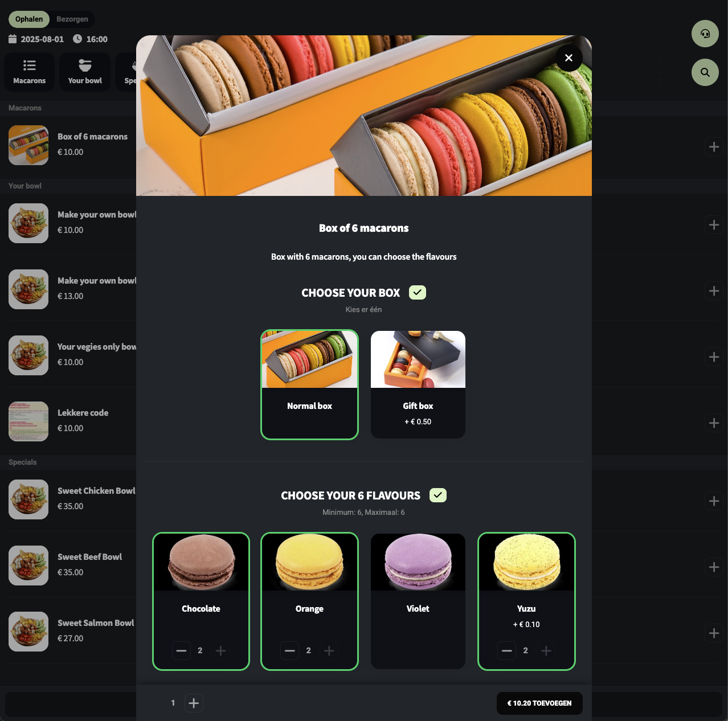Switch to Bezorgen delivery mode

click(72, 19)
